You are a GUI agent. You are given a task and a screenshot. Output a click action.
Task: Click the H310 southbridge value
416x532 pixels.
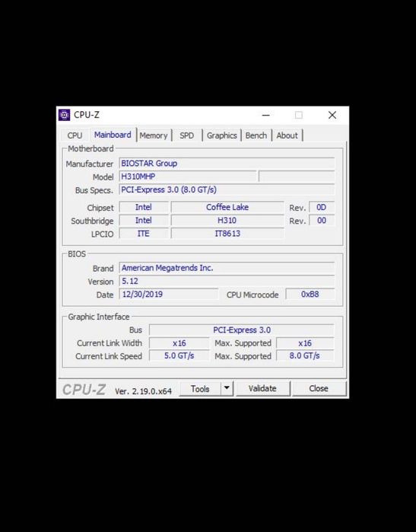click(x=227, y=220)
